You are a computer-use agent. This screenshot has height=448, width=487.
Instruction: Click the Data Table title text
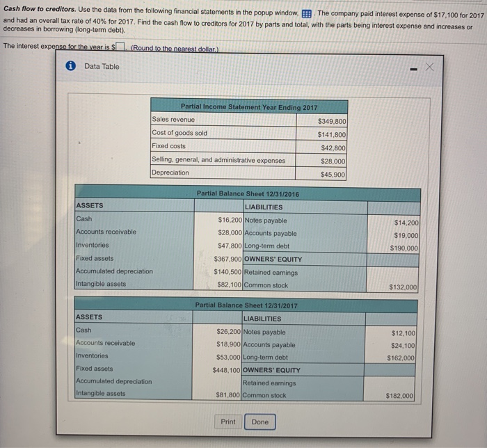(x=102, y=67)
